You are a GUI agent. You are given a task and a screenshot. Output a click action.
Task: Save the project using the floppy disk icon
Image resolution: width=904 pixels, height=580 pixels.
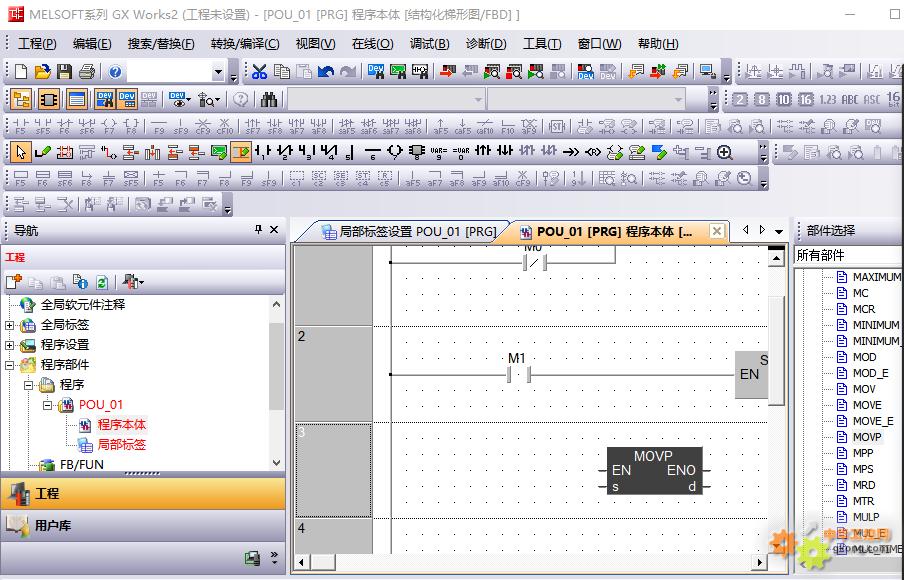point(65,71)
